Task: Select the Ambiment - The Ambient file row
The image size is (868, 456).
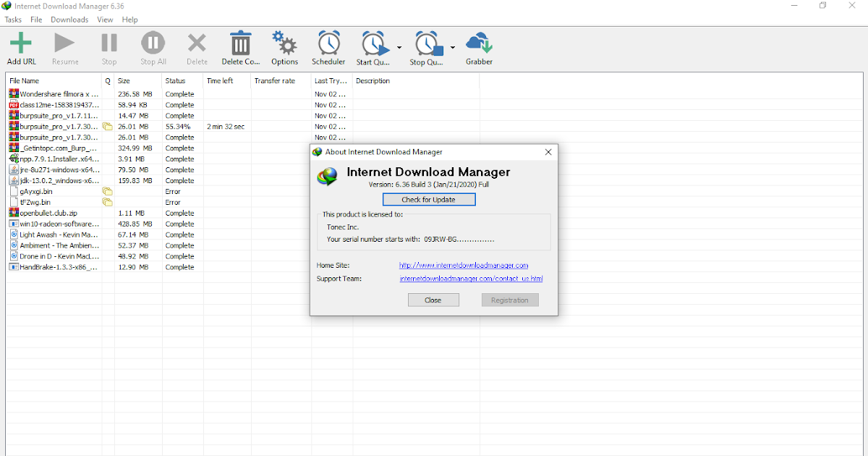Action: 159,246
